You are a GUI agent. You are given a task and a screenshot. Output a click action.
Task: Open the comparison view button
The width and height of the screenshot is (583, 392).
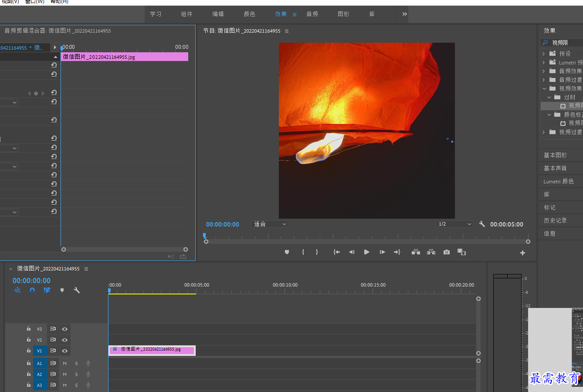point(462,252)
